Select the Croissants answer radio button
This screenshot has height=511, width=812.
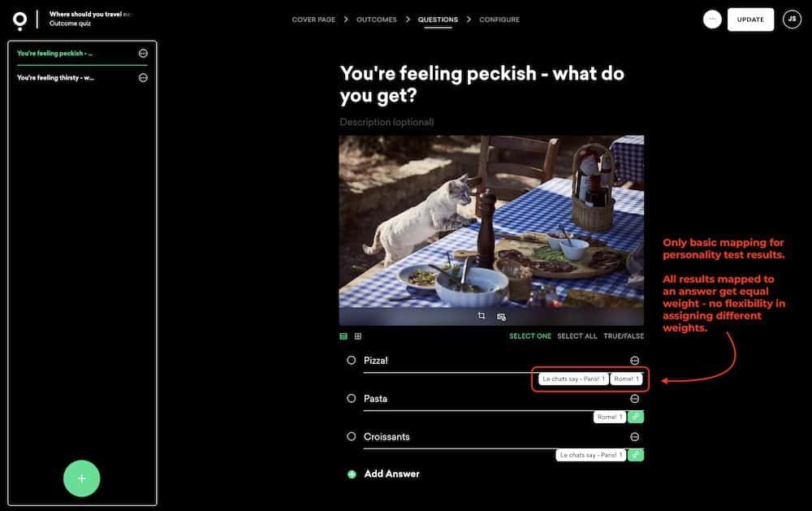(352, 436)
